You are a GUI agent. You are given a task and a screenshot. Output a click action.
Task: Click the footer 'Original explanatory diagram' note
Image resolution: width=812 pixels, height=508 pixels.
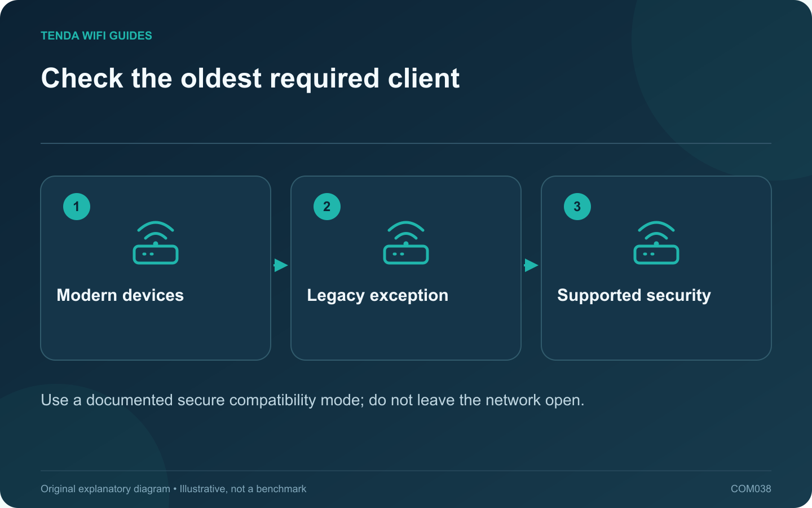[174, 489]
